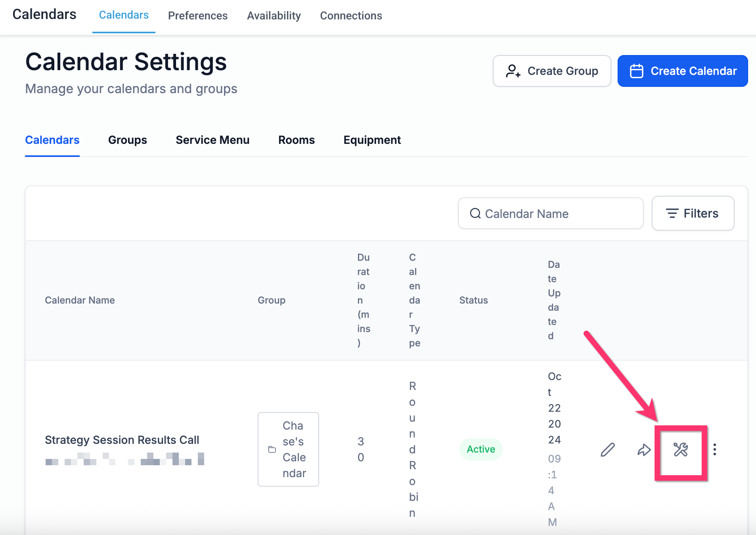
Task: Navigate to Connections in top bar
Action: pos(351,15)
